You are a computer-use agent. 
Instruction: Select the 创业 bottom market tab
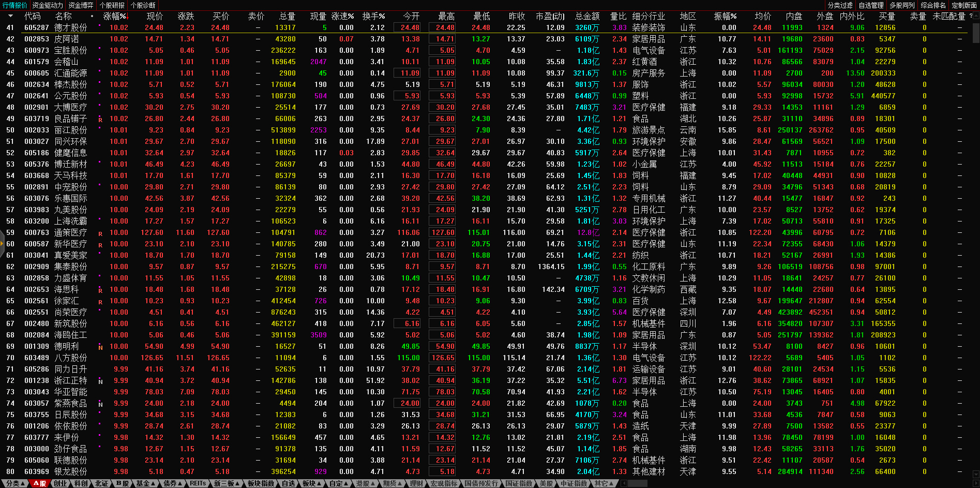pyautogui.click(x=61, y=483)
